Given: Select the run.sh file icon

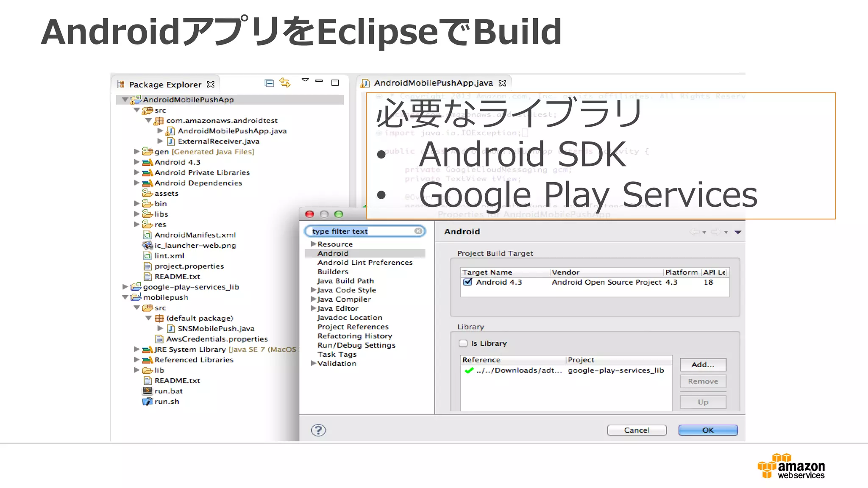Looking at the screenshot, I should (147, 401).
